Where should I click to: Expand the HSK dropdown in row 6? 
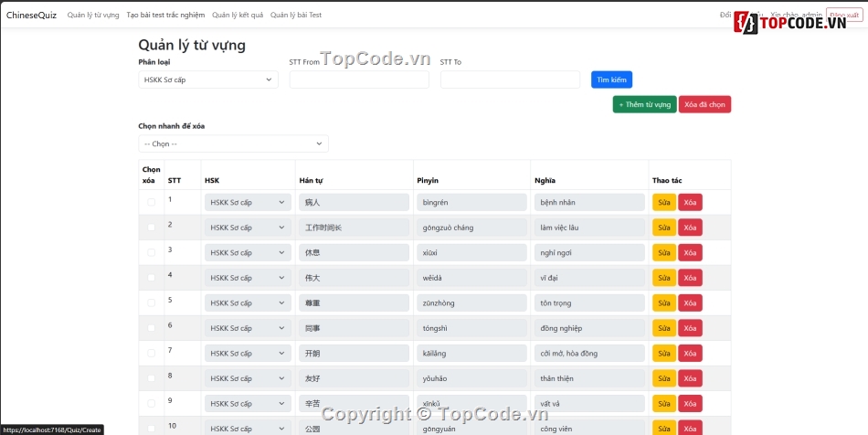click(248, 328)
